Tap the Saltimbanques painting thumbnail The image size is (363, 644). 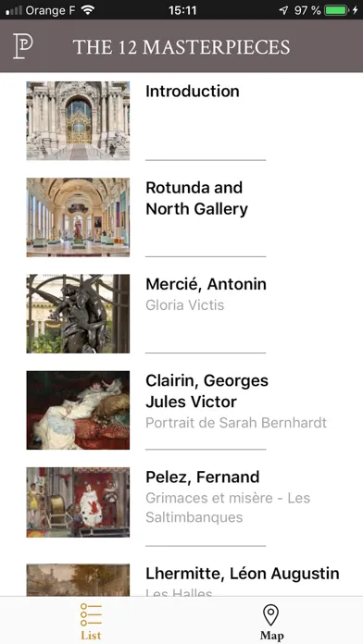78,502
